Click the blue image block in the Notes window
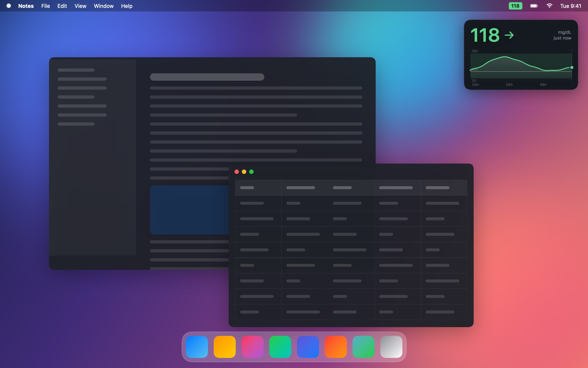This screenshot has height=368, width=588. pyautogui.click(x=189, y=210)
